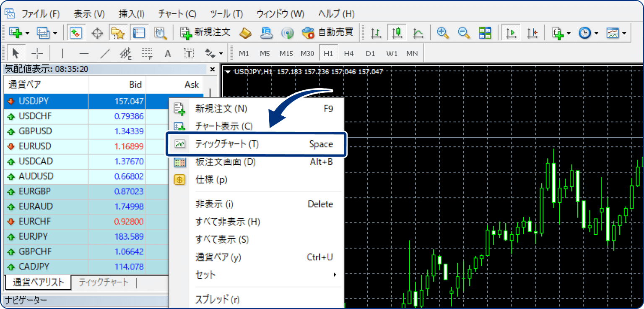Viewport: 644px width, 309px height.
Task: Switch to the ティックチャート tab
Action: 103,282
